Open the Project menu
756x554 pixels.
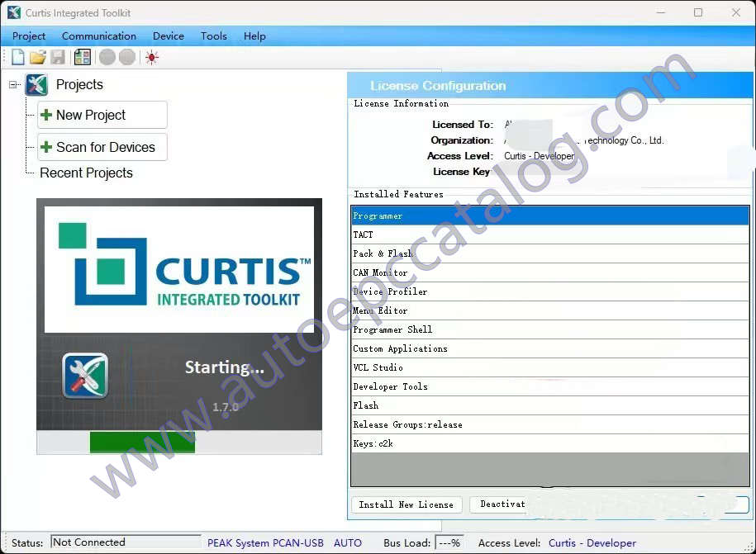pos(29,36)
